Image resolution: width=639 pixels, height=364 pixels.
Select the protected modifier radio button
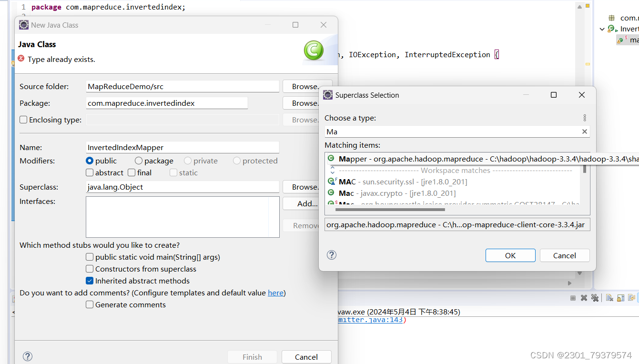(237, 161)
